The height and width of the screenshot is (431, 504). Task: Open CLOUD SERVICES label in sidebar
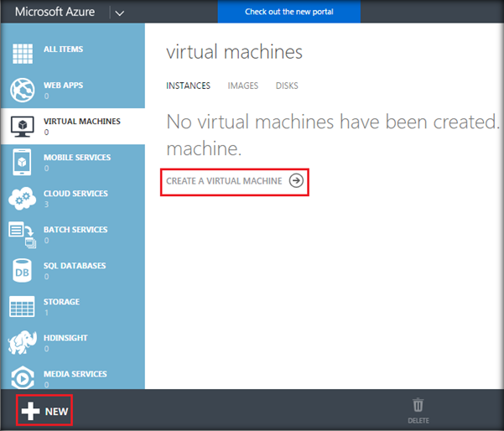click(x=75, y=194)
